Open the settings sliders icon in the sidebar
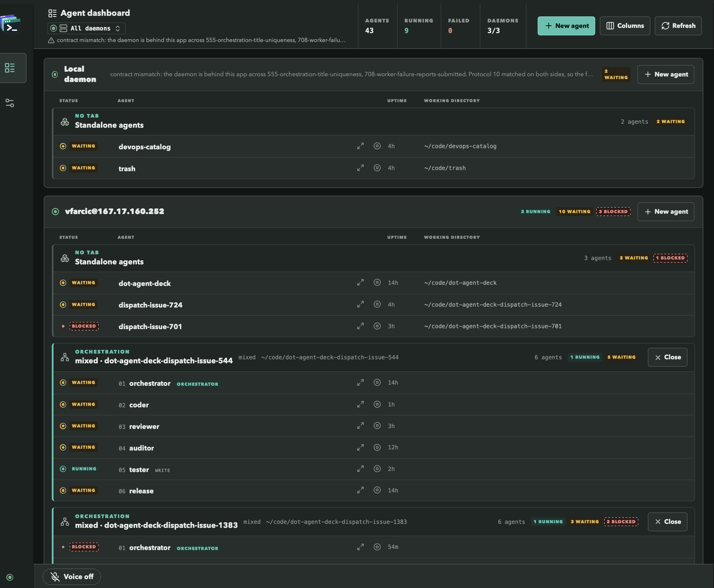This screenshot has height=588, width=714. pyautogui.click(x=10, y=103)
